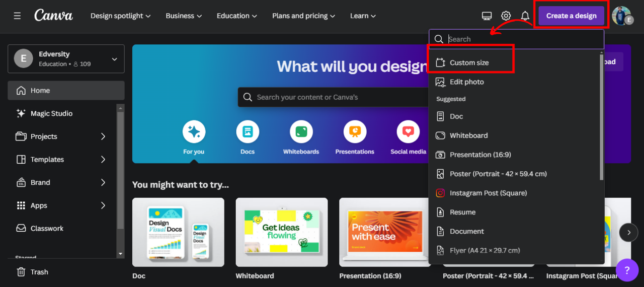644x287 pixels.
Task: Click the sidebar scroll down arrow
Action: 120,254
